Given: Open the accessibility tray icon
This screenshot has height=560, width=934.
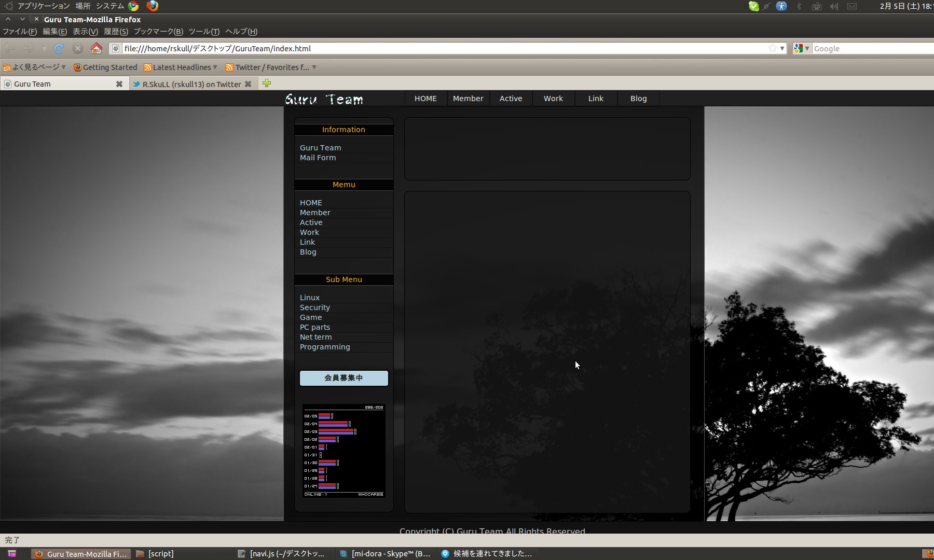Looking at the screenshot, I should tap(781, 6).
